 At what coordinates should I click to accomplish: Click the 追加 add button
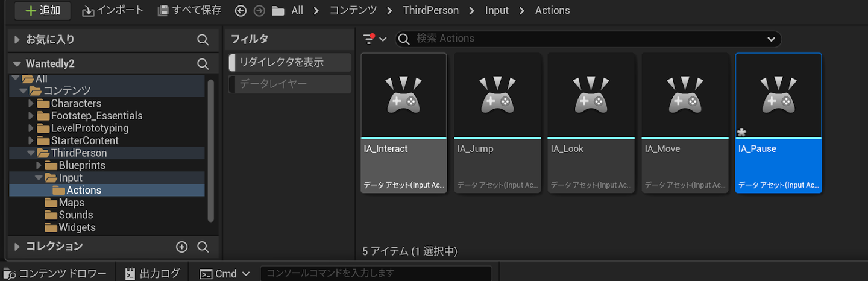[42, 11]
